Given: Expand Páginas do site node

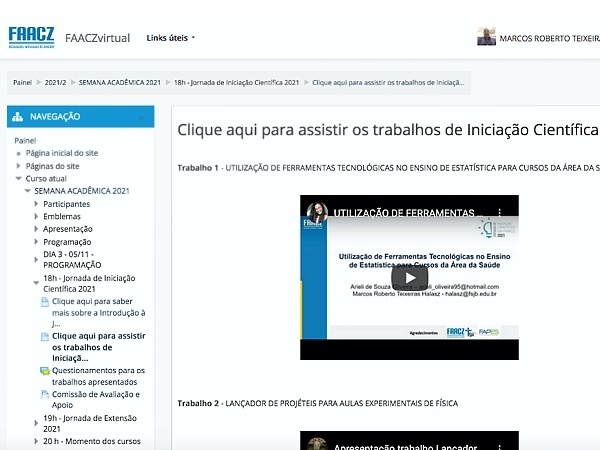Looking at the screenshot, I should tap(18, 166).
